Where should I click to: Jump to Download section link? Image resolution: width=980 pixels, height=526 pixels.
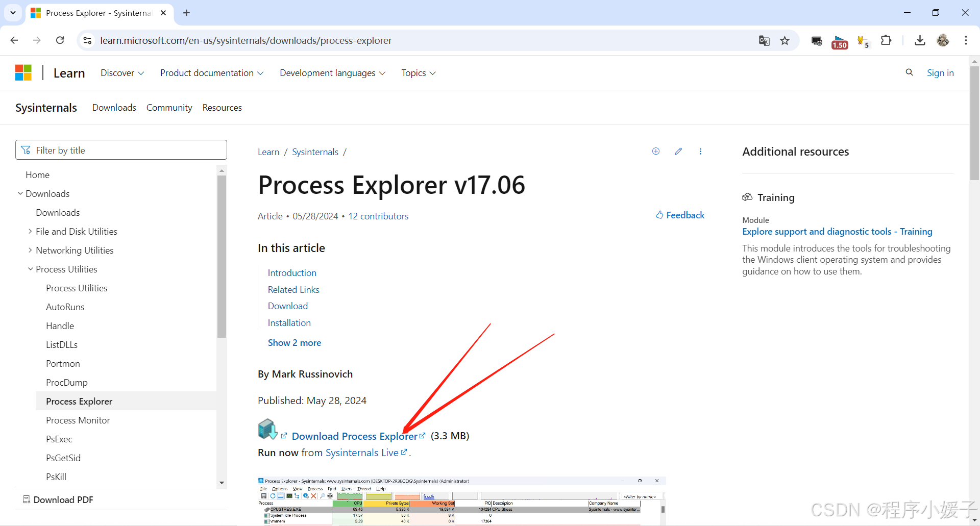click(288, 306)
